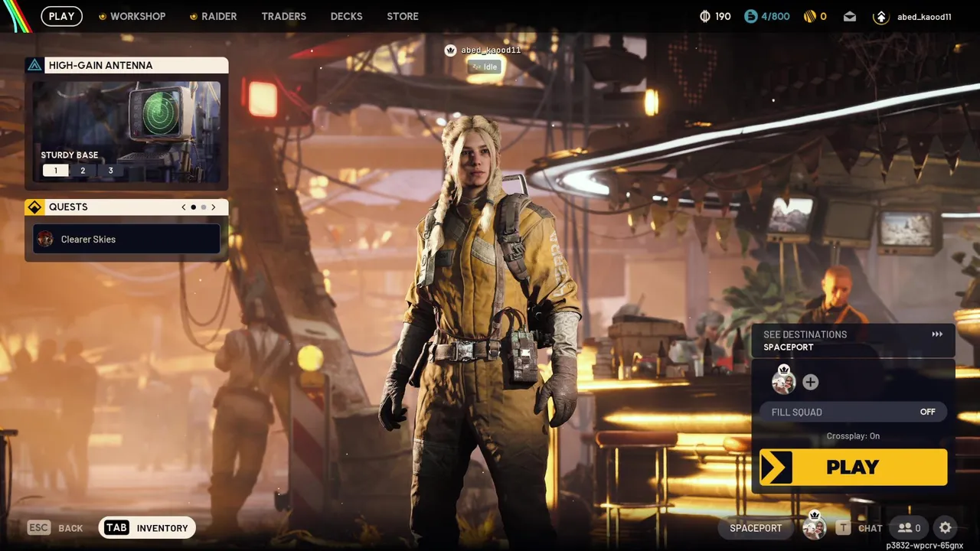Click the crown icon above character name
This screenshot has width=980, height=551.
[450, 50]
